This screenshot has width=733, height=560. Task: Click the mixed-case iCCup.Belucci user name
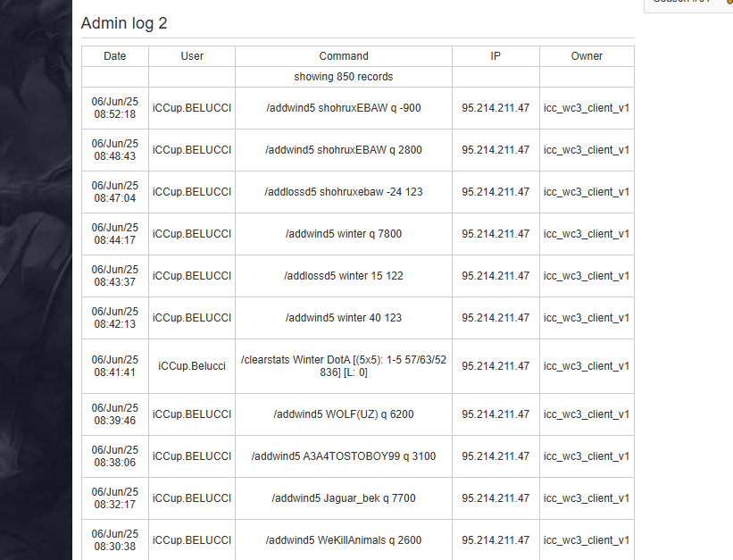pos(192,366)
